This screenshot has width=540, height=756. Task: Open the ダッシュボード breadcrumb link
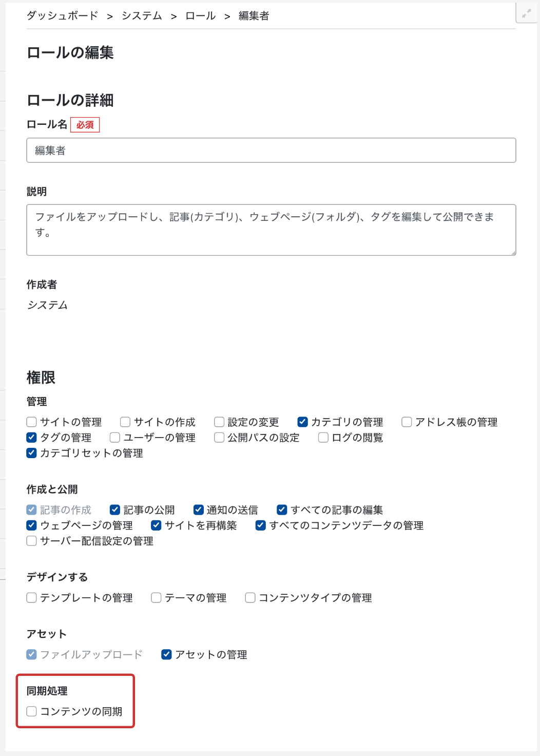tap(62, 16)
